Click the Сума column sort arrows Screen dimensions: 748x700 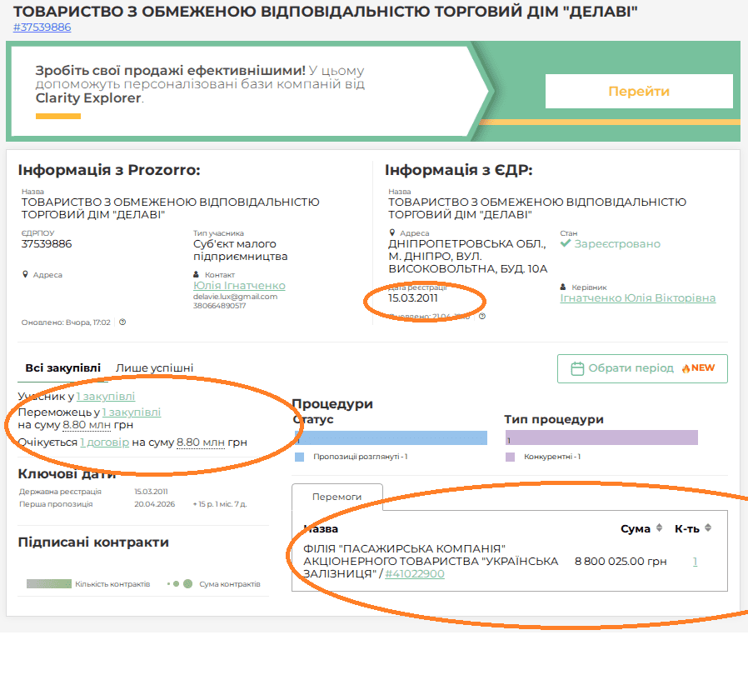[x=659, y=527]
